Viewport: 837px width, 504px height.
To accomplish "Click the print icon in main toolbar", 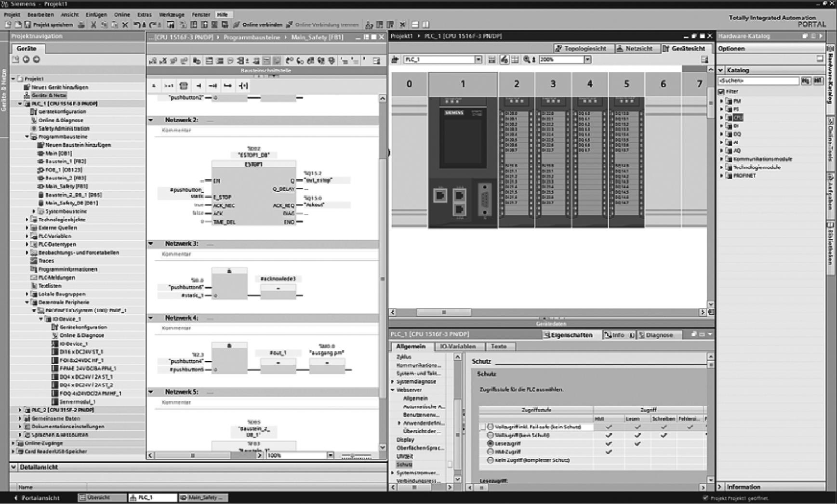I will click(x=81, y=25).
